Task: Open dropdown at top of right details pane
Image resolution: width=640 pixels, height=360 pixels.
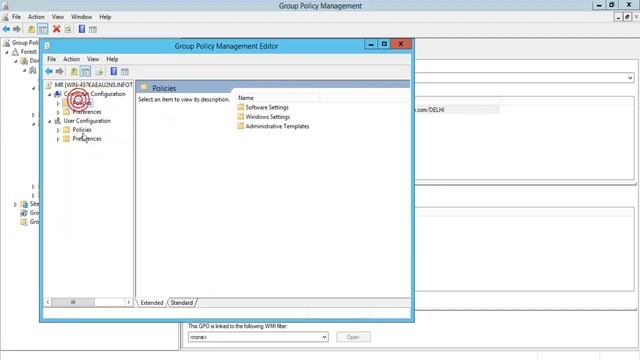Action: pyautogui.click(x=630, y=78)
